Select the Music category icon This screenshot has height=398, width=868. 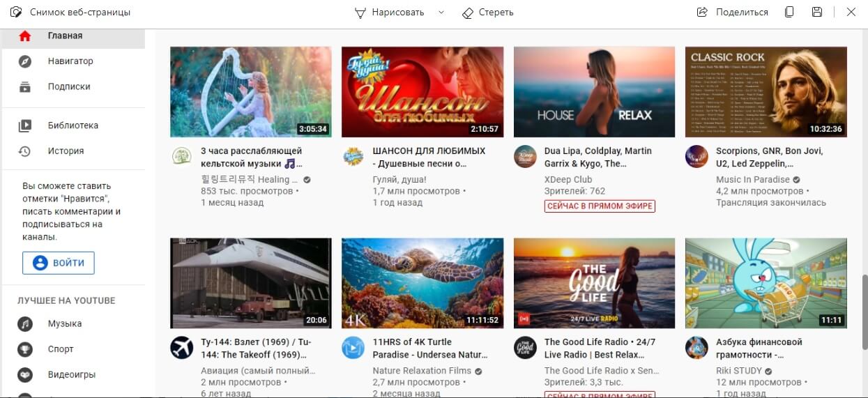click(25, 324)
